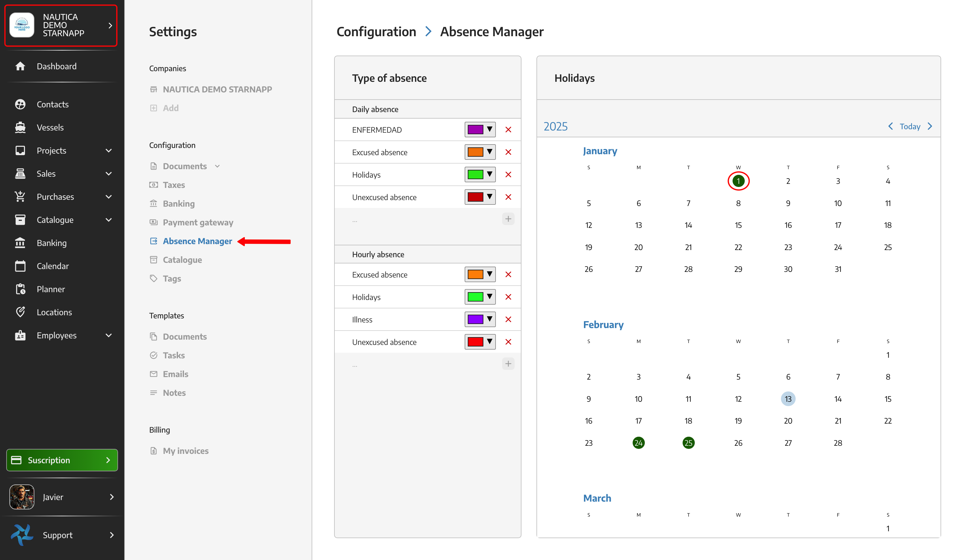Open NAUTICA DEMO STARNAPP company settings
The width and height of the screenshot is (963, 560).
[211, 89]
